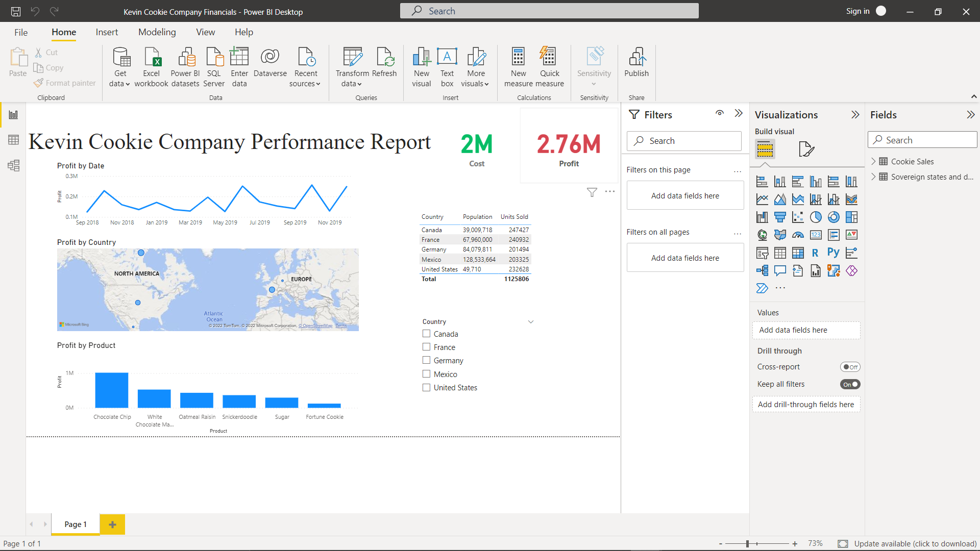Viewport: 980px width, 551px height.
Task: Choose the Donut chart visual
Action: tap(834, 217)
